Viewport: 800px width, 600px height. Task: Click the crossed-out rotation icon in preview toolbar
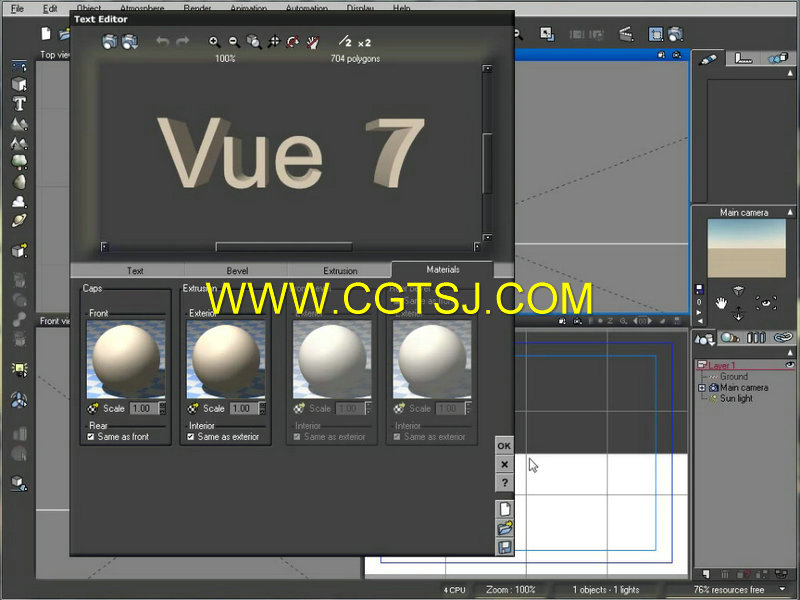point(293,42)
